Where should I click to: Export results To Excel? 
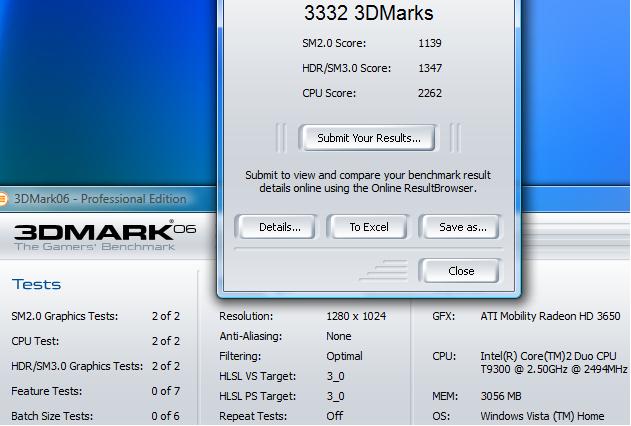click(369, 227)
